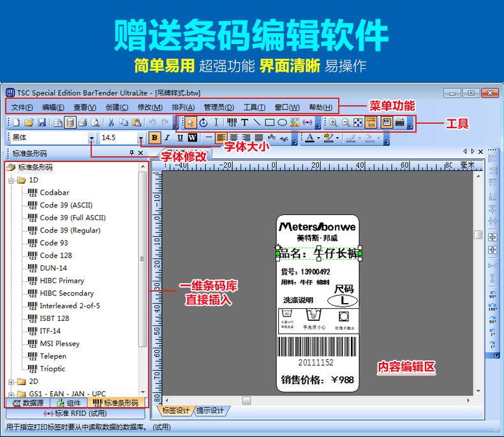Open the font name dropdown showing 黑体
Viewport: 504px width, 437px height.
click(x=92, y=138)
